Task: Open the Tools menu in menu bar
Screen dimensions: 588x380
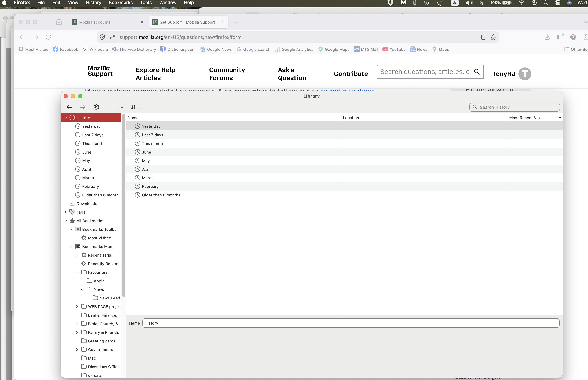Action: pyautogui.click(x=146, y=3)
